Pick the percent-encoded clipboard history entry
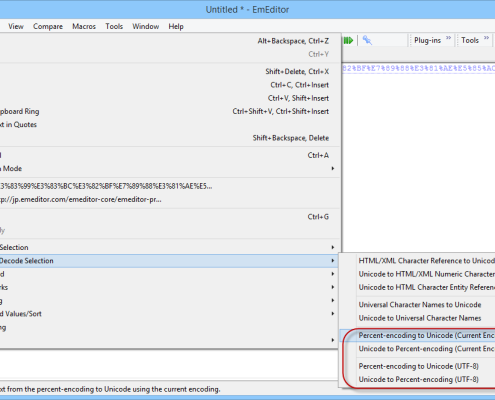The image size is (495, 400). [170, 186]
